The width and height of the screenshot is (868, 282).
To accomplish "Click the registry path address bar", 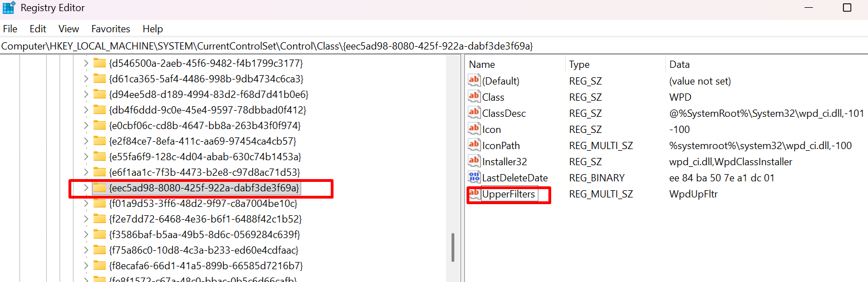I will click(x=390, y=46).
